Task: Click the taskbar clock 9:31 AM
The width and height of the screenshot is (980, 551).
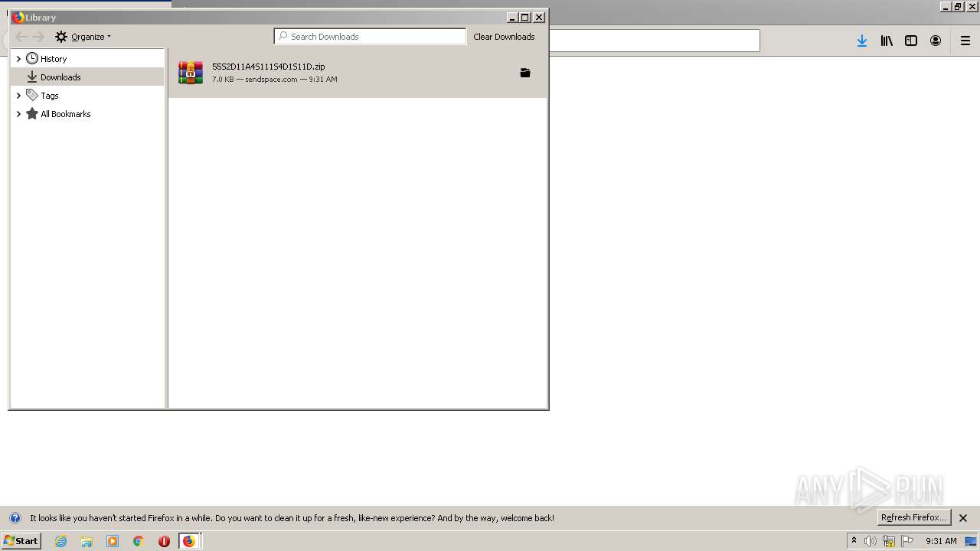Action: point(941,541)
